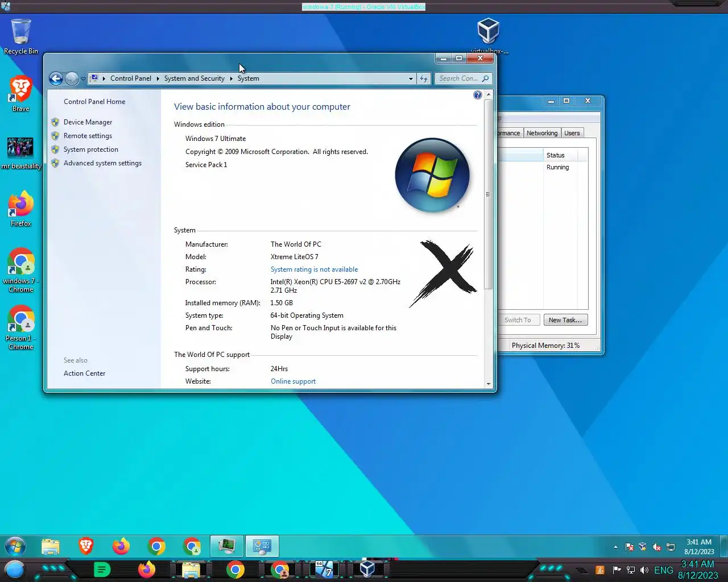728x582 pixels.
Task: Expand breadcrumb arrow after Control Panel
Action: tap(158, 78)
